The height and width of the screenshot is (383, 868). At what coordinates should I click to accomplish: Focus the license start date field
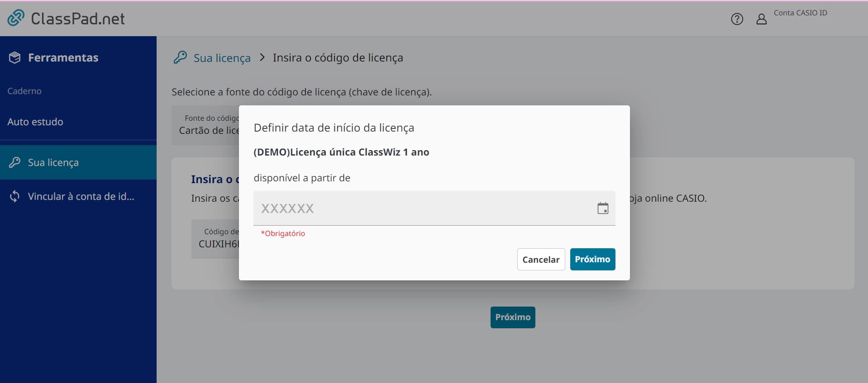tap(434, 208)
